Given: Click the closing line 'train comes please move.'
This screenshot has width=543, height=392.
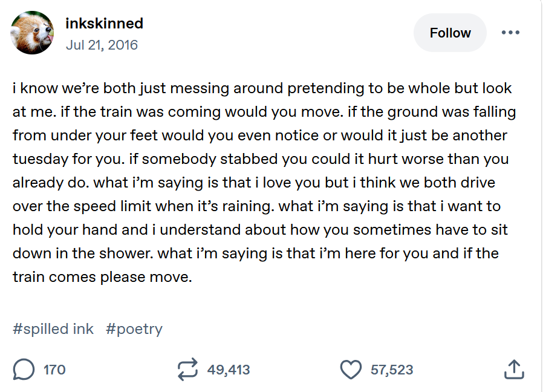Looking at the screenshot, I should pos(102,277).
